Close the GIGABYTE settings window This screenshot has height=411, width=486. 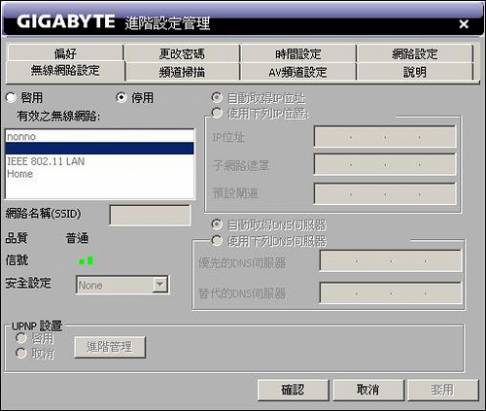tap(464, 24)
